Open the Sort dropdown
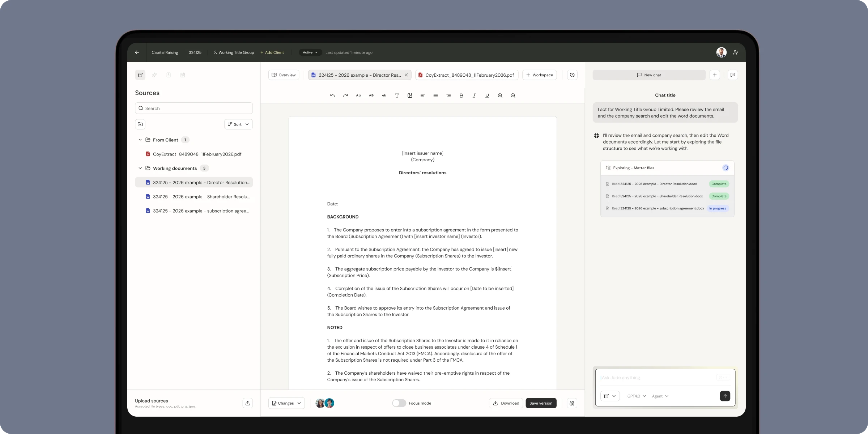The height and width of the screenshot is (434, 868). click(x=238, y=124)
